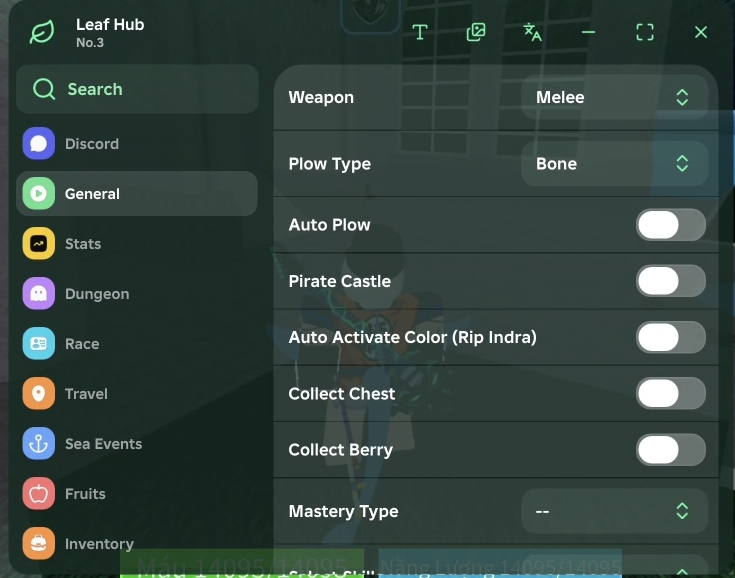Open the Discord sidebar icon
Image resolution: width=735 pixels, height=578 pixels.
click(x=39, y=144)
